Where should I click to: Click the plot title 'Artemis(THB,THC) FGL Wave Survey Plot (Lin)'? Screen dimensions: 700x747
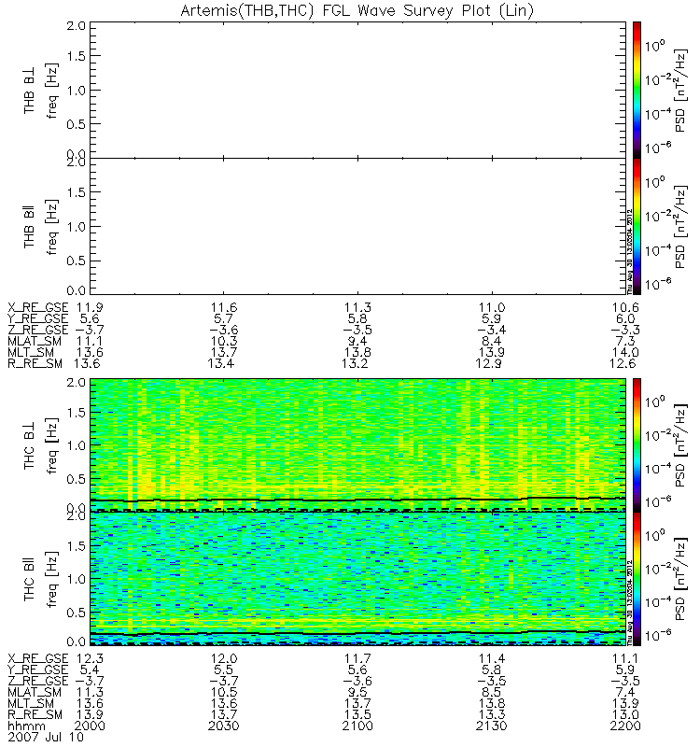click(357, 10)
